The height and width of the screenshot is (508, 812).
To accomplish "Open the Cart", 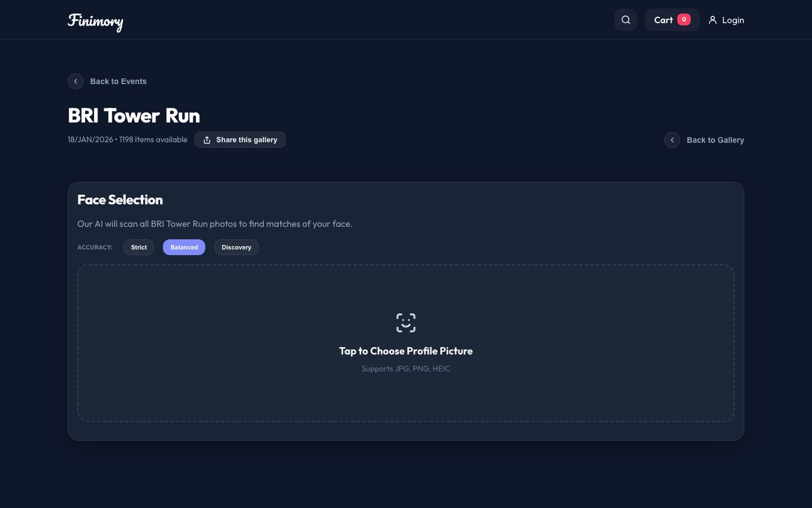I will pos(672,20).
